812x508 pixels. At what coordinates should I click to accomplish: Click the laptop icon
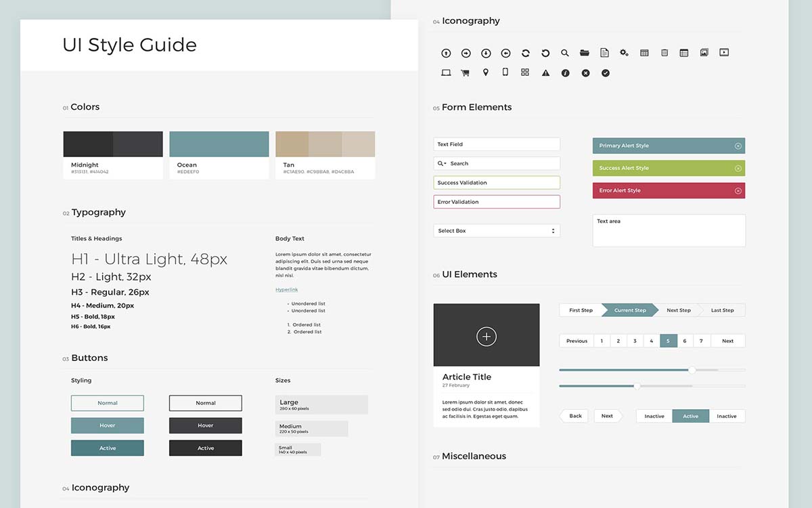point(446,72)
